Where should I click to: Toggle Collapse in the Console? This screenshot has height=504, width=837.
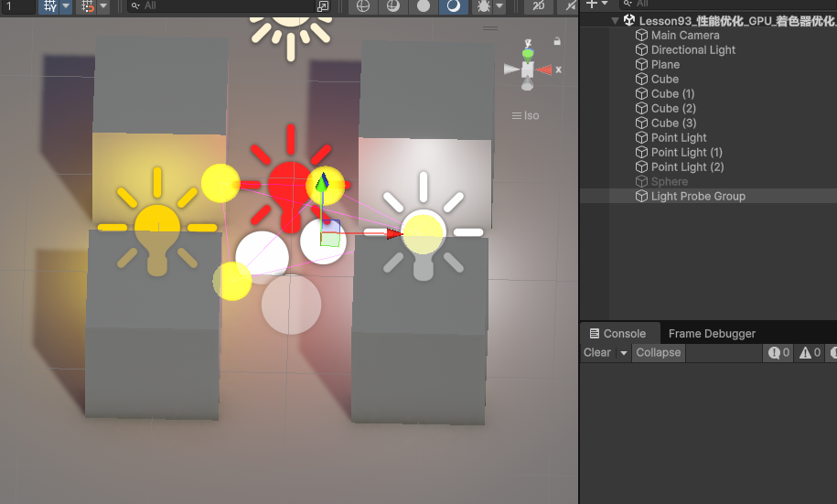tap(659, 353)
